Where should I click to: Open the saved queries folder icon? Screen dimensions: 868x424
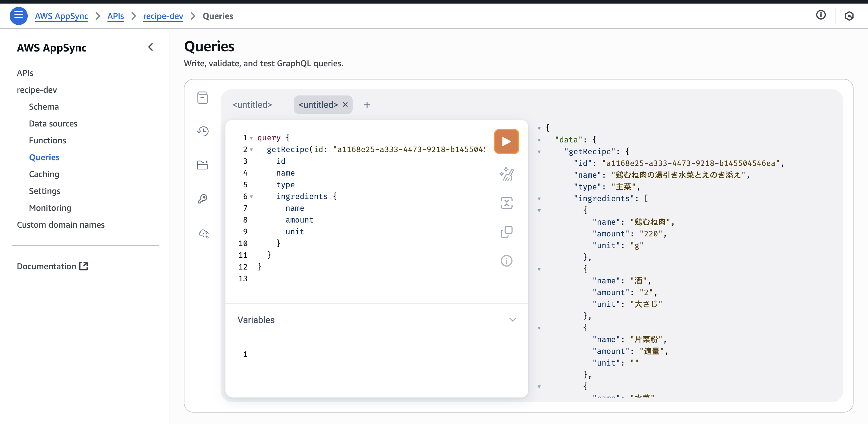tap(202, 165)
